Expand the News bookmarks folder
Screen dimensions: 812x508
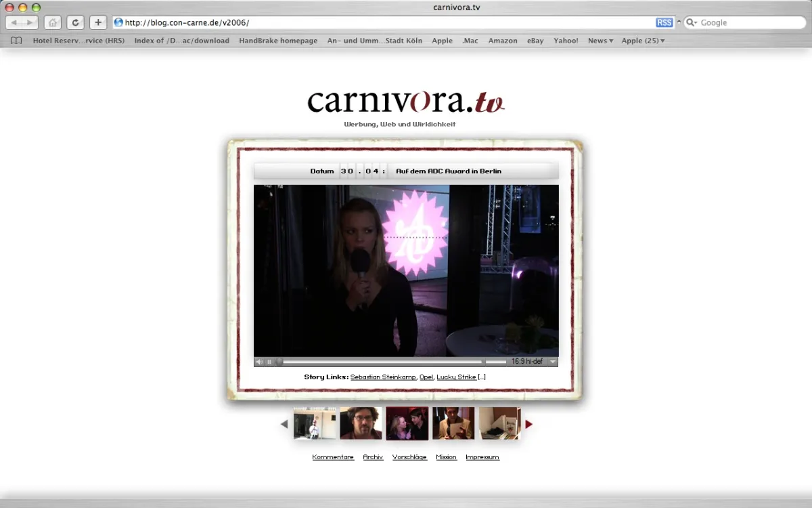coord(600,40)
